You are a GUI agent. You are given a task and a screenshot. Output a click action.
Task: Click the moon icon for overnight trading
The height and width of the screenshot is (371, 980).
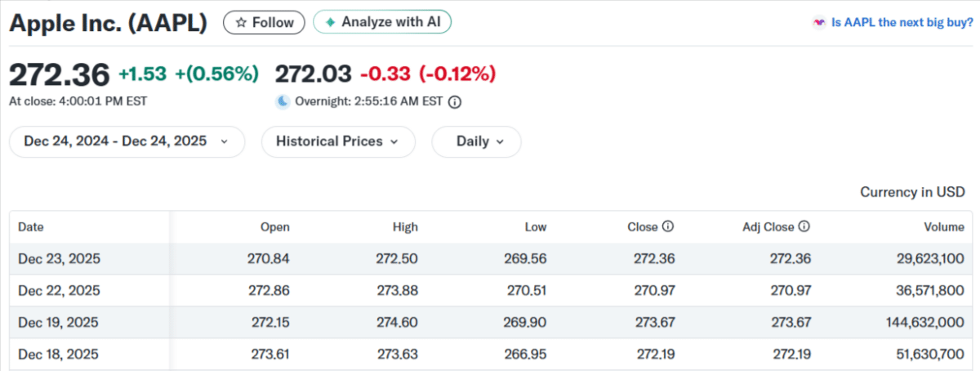[x=283, y=102]
